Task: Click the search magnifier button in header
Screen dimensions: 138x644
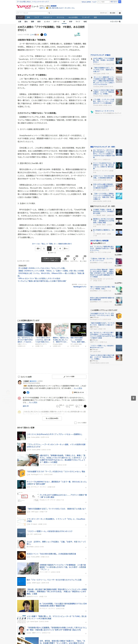Action: point(49,13)
